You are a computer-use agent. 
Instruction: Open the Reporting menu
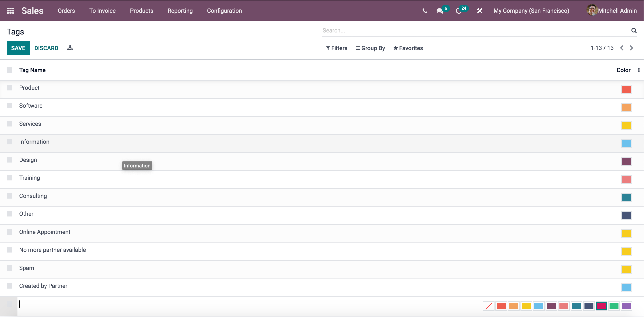tap(180, 11)
